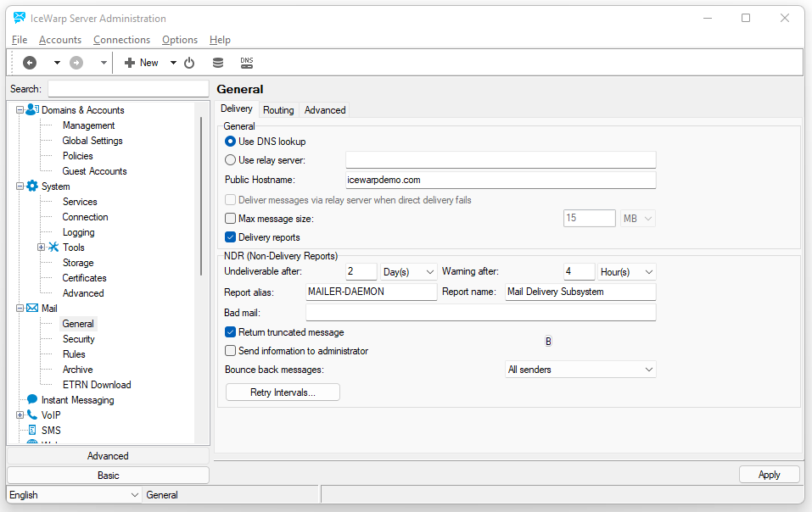812x512 pixels.
Task: Open the File menu
Action: 20,40
